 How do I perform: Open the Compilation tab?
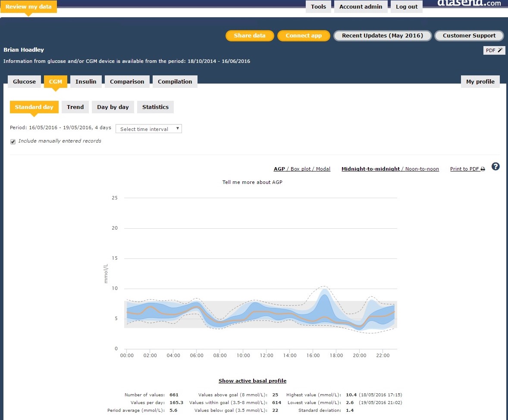(x=175, y=81)
